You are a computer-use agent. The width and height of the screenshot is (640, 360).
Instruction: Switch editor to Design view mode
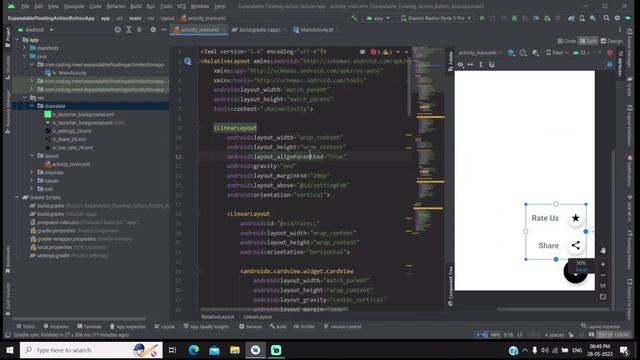(611, 41)
